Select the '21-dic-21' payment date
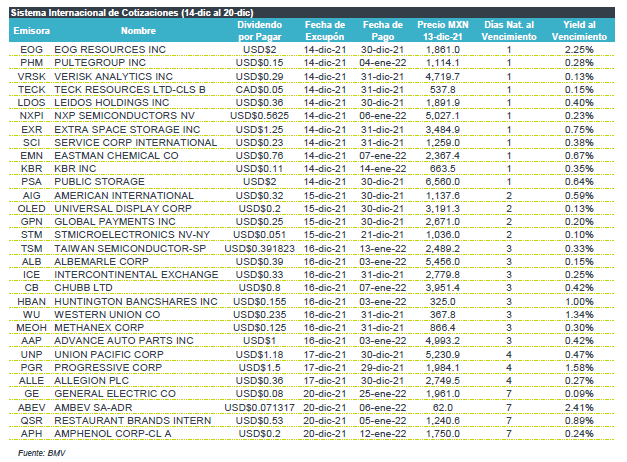 383,235
